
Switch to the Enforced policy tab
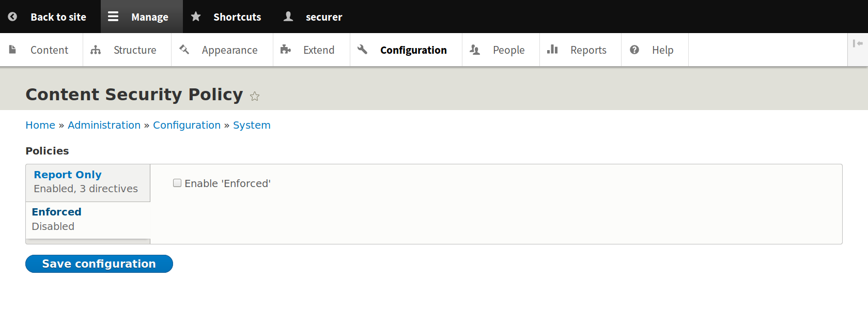57,212
